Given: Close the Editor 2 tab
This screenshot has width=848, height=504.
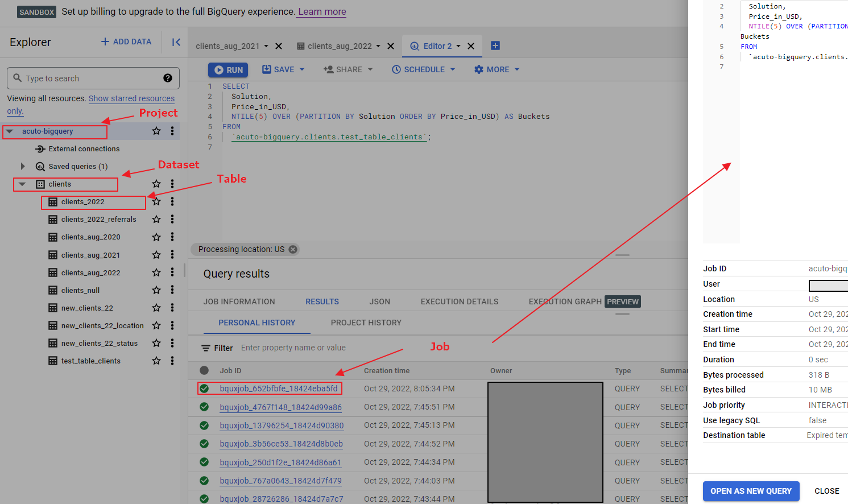Looking at the screenshot, I should (x=471, y=46).
